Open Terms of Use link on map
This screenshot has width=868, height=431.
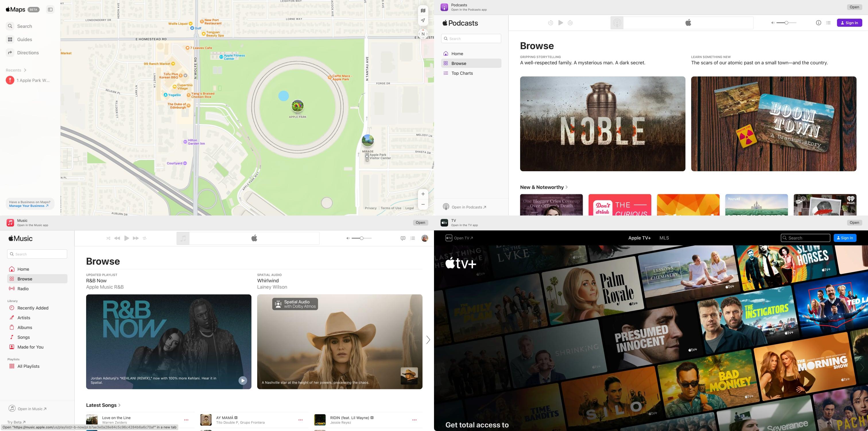(x=391, y=208)
